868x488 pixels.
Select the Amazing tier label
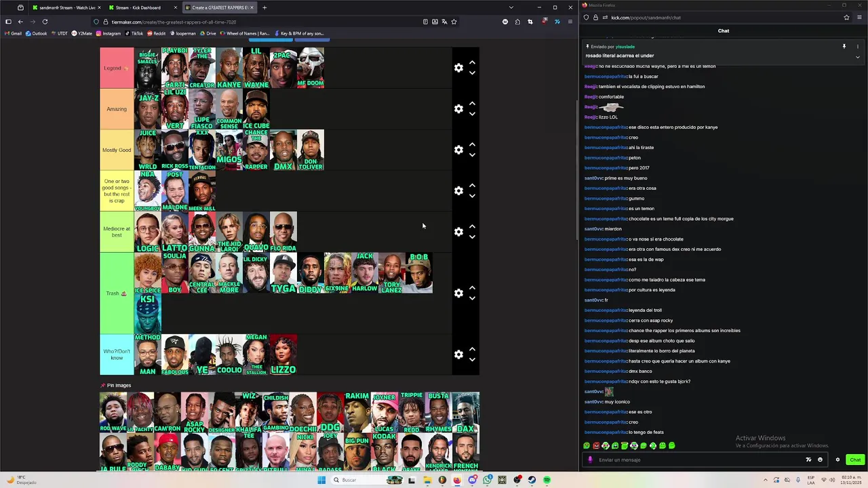pos(117,109)
